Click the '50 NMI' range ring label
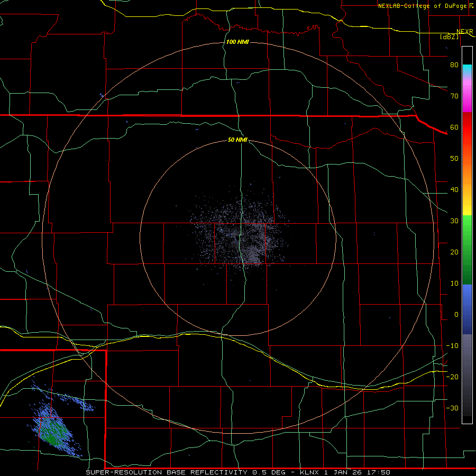The image size is (476, 476). pyautogui.click(x=237, y=140)
